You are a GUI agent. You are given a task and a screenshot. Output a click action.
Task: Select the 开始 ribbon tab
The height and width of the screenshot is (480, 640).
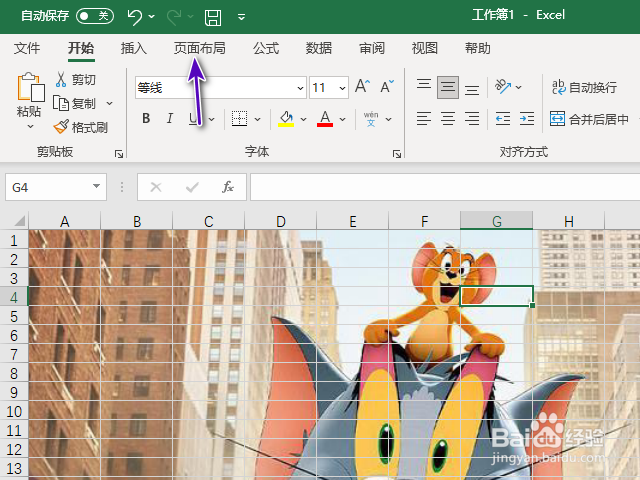(x=81, y=48)
